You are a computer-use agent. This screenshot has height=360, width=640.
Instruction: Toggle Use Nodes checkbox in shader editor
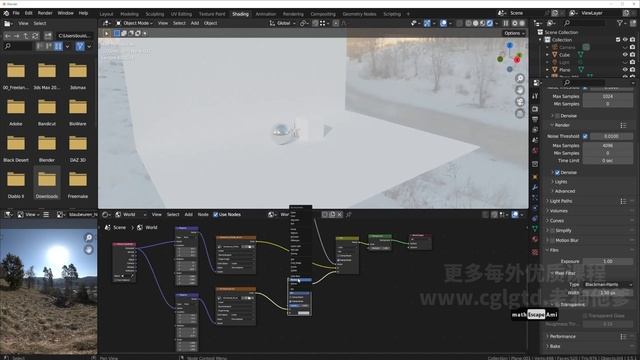point(216,214)
